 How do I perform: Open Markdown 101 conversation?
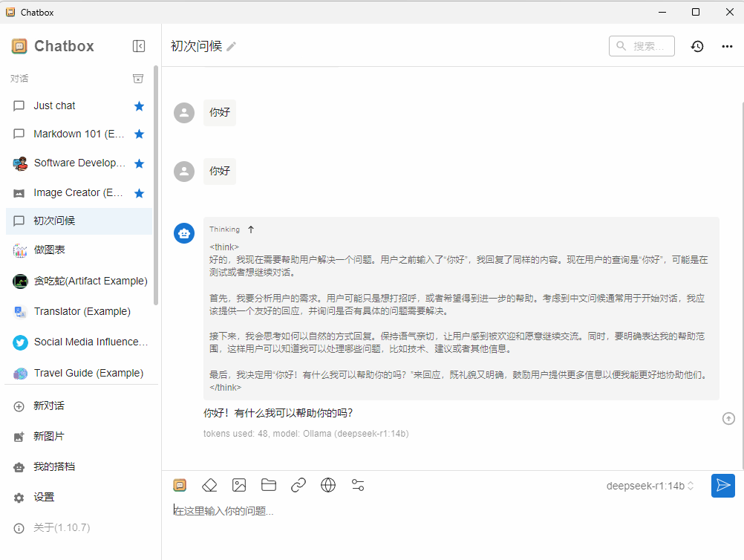[79, 134]
